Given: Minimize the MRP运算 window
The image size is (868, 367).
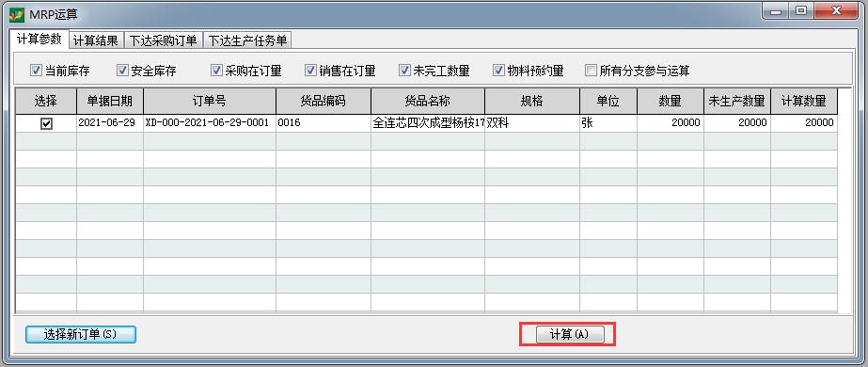Looking at the screenshot, I should tap(776, 11).
